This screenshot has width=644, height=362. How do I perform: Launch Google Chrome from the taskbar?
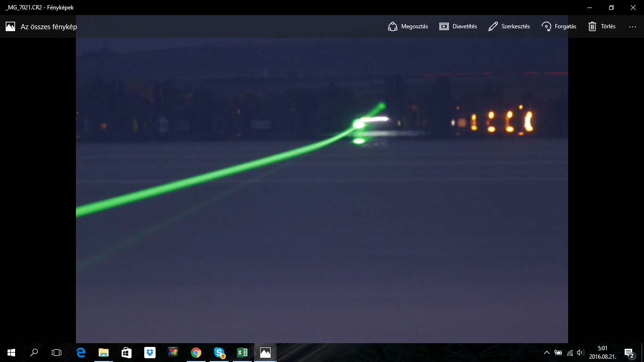pos(196,352)
